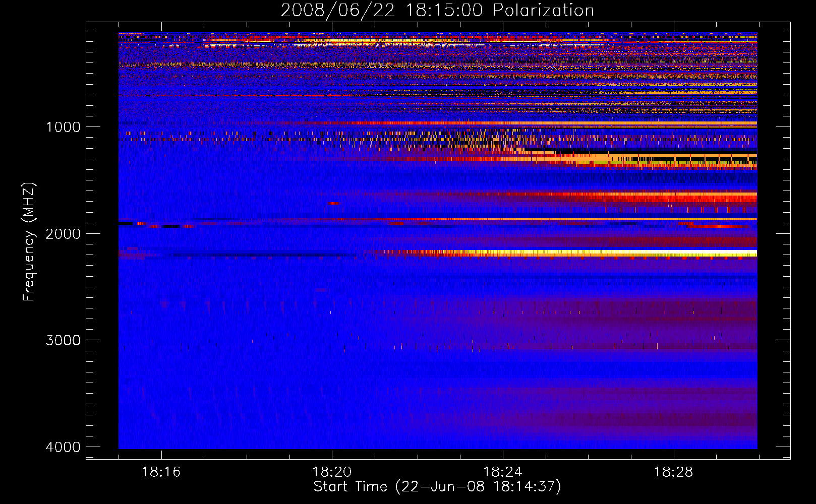
Task: Click the 3000 frequency tick label
Action: [x=63, y=340]
